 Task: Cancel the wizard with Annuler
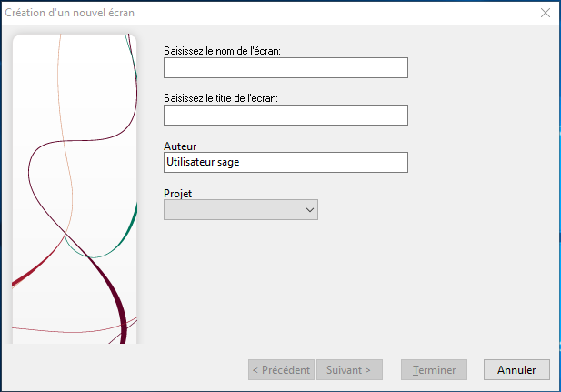(516, 370)
